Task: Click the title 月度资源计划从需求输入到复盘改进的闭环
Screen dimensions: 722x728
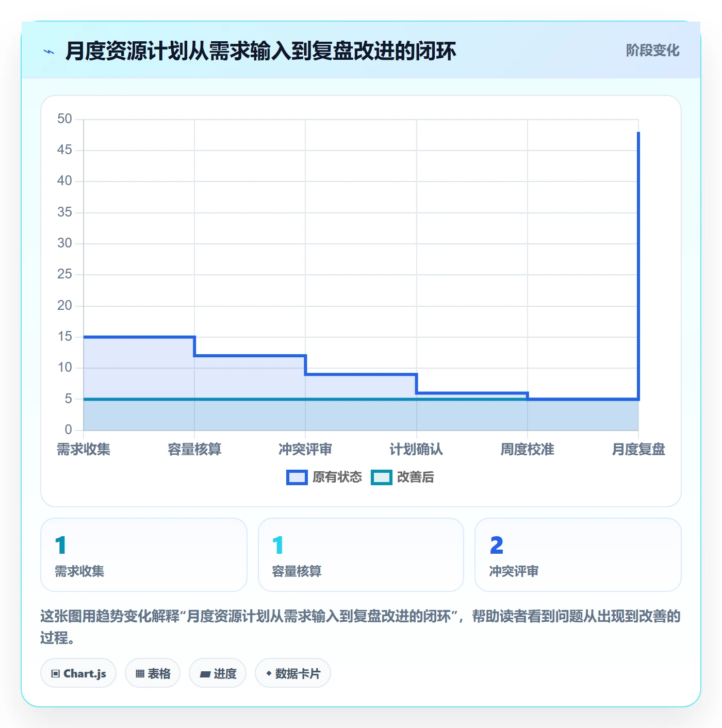Action: click(260, 51)
